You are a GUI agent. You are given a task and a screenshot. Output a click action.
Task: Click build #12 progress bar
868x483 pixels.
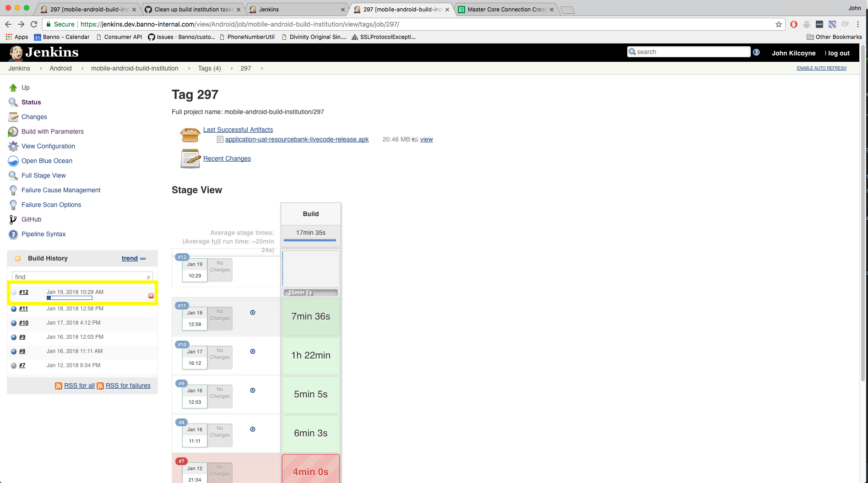click(70, 298)
